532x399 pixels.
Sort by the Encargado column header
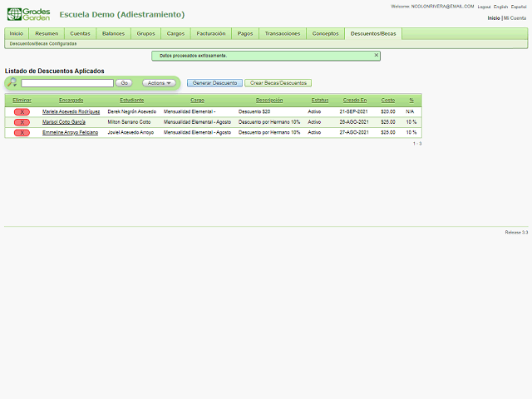point(71,100)
